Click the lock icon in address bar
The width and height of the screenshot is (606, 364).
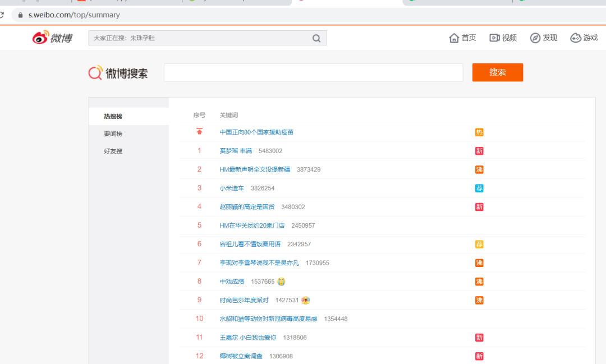click(21, 15)
